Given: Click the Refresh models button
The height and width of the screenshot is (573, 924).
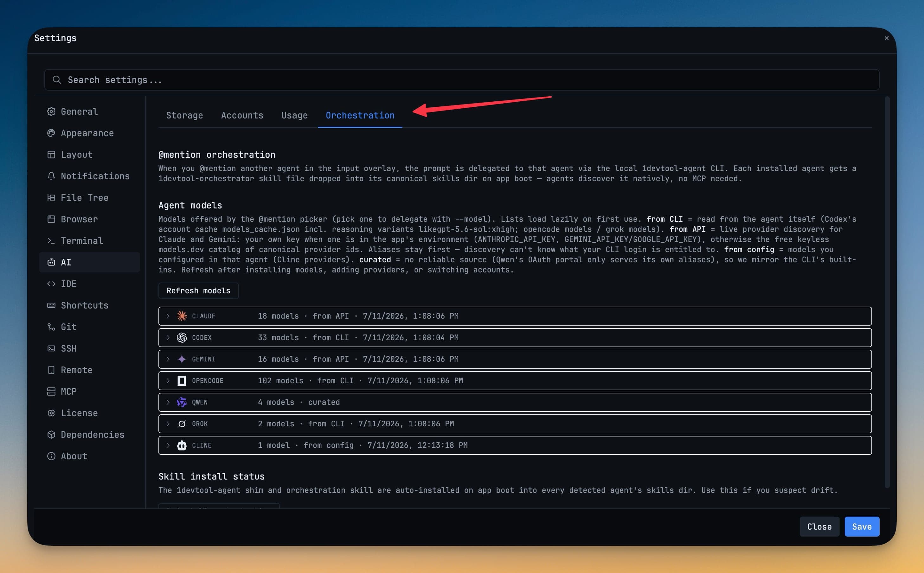Looking at the screenshot, I should click(199, 291).
